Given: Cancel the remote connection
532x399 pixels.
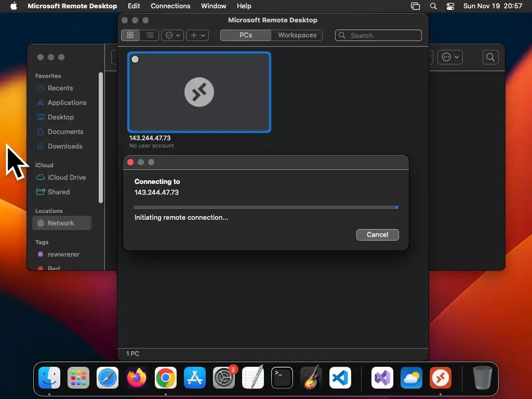Looking at the screenshot, I should [377, 235].
